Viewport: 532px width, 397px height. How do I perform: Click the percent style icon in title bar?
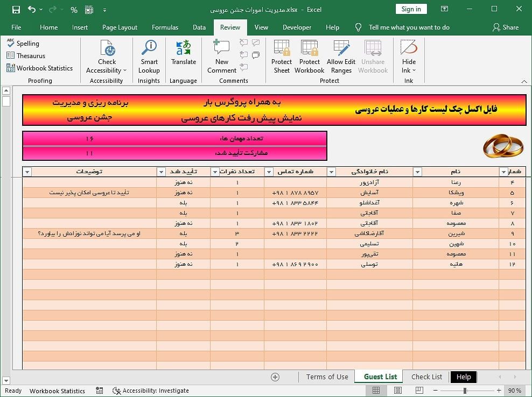pyautogui.click(x=74, y=10)
